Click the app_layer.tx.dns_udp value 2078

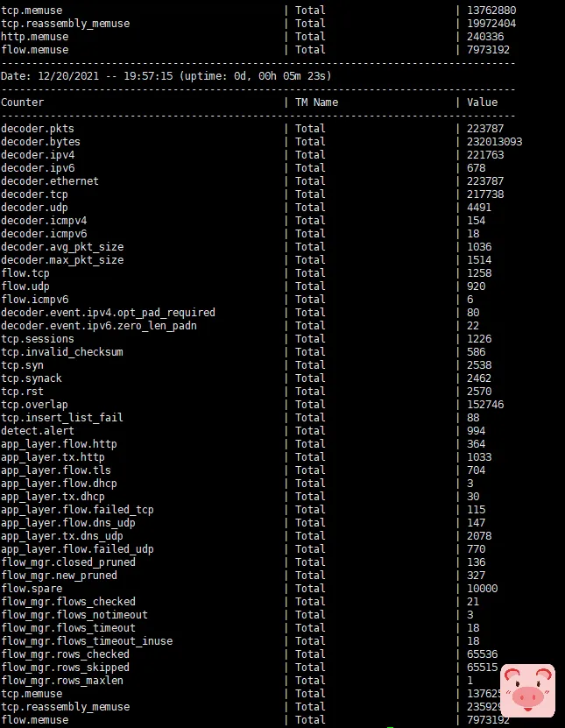coord(478,536)
